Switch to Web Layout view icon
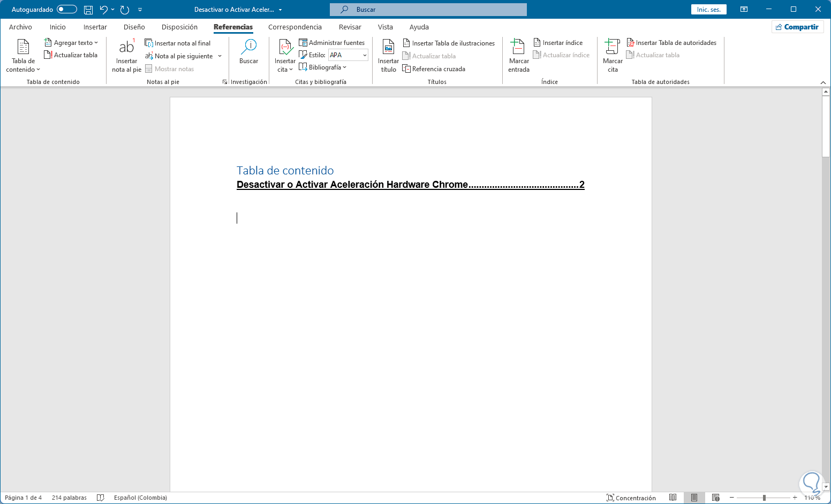This screenshot has width=831, height=504. coord(715,498)
